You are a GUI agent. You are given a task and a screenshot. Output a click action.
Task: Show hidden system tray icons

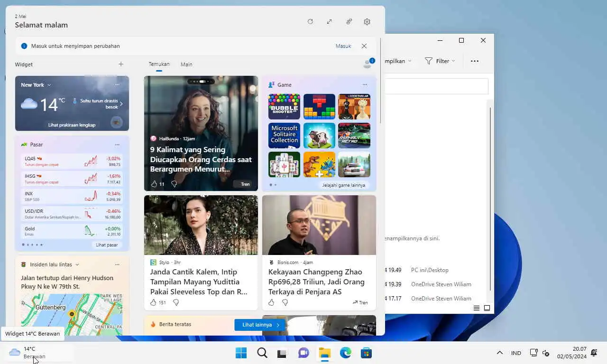point(499,353)
